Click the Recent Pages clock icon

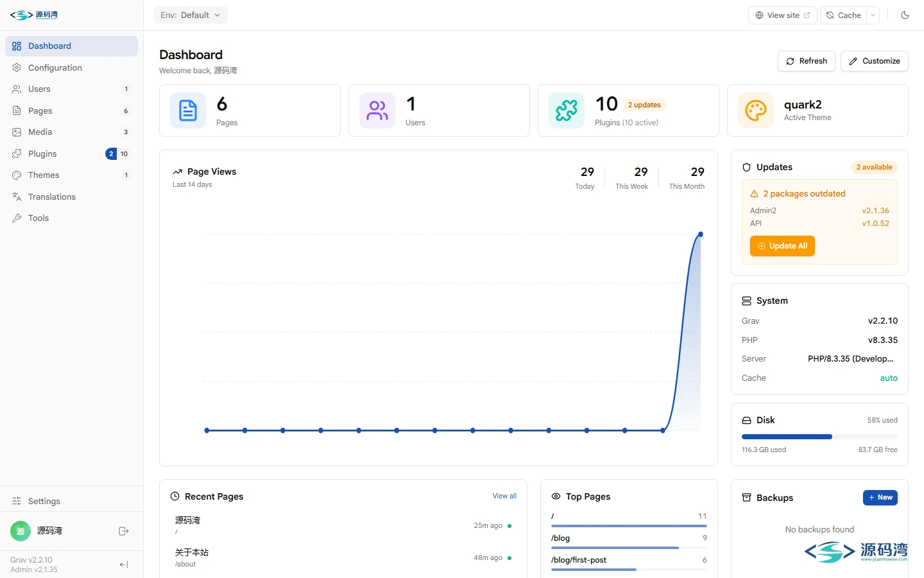click(x=175, y=496)
